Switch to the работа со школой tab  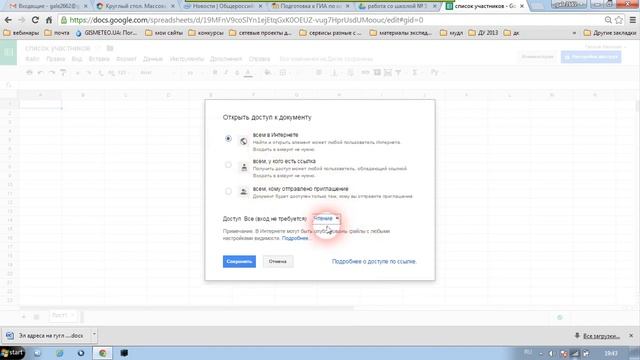(x=396, y=6)
